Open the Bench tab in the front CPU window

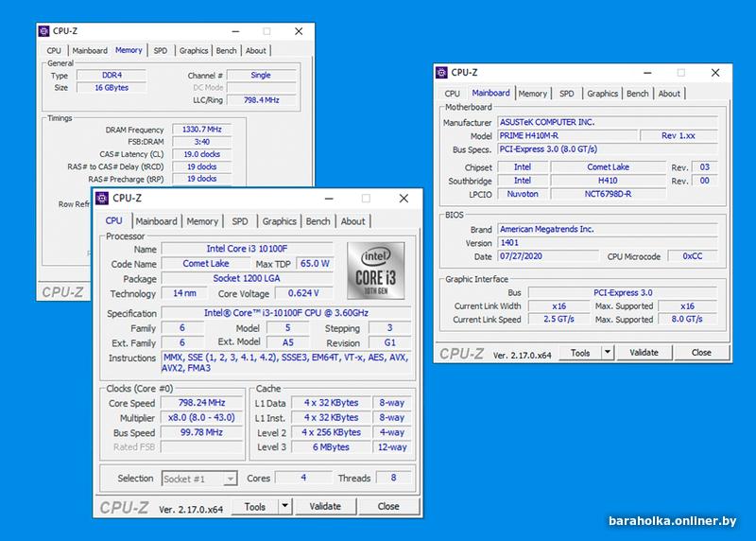click(x=318, y=221)
